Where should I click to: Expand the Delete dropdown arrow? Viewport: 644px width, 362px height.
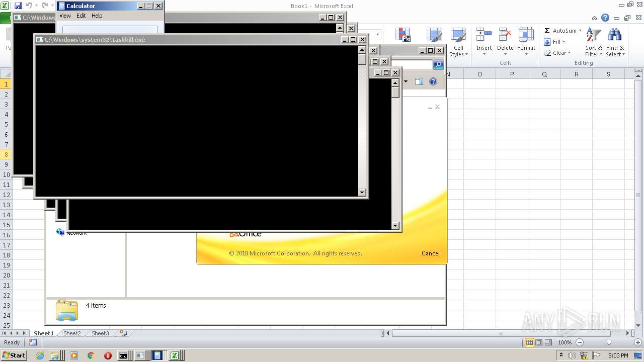[x=505, y=54]
